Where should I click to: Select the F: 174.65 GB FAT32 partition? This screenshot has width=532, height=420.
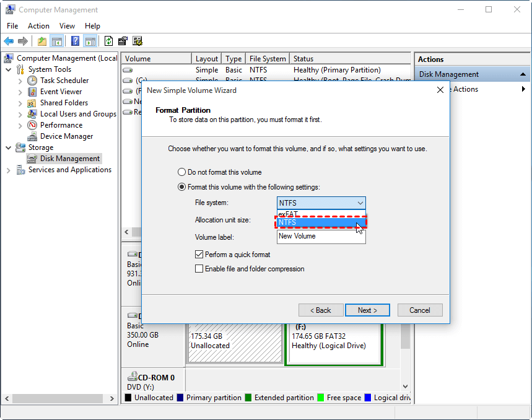coord(334,344)
